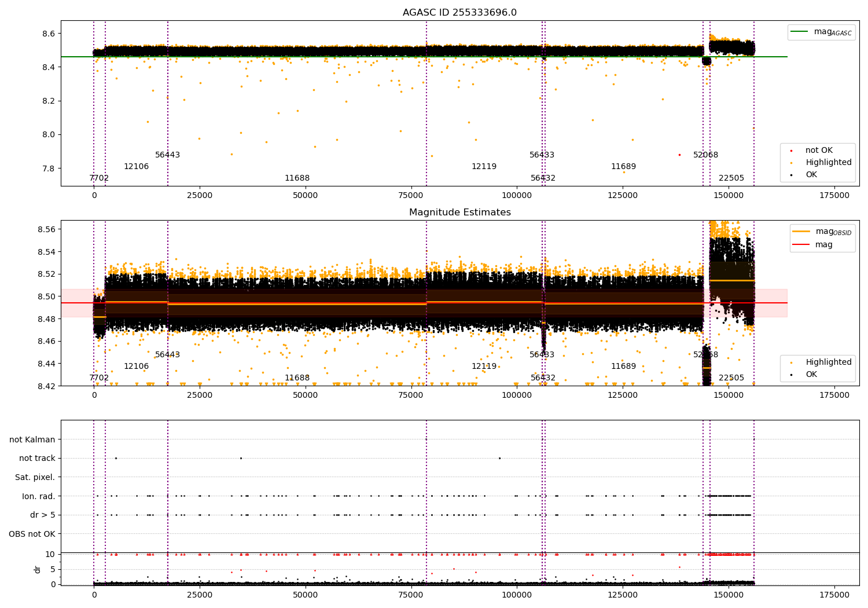
Task: Click obsid label 56443 in top plot
Action: [167, 155]
